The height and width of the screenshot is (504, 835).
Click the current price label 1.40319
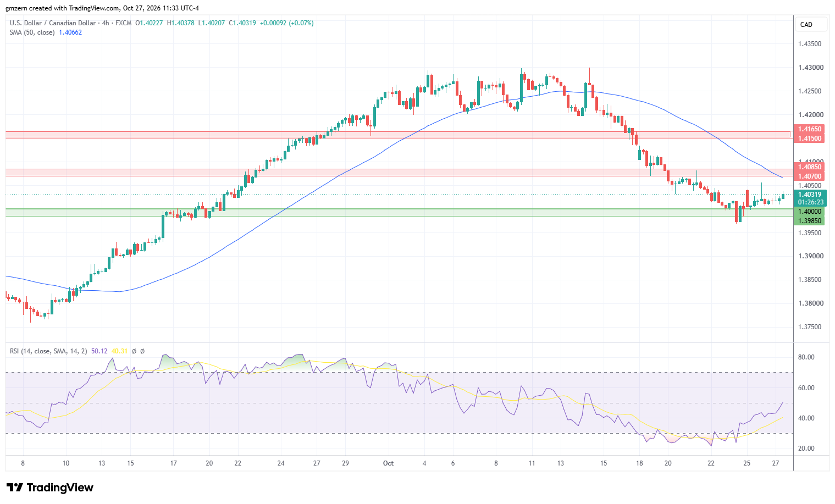(810, 195)
